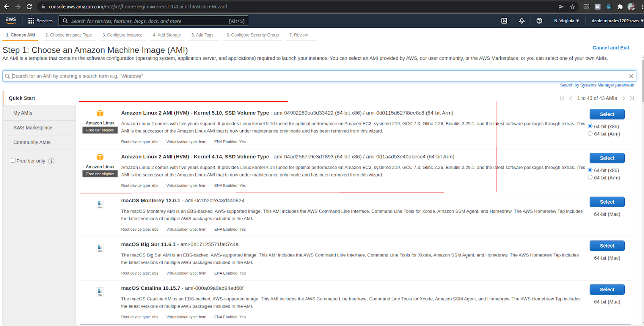
Task: Go to last page of AMIs
Action: click(632, 98)
